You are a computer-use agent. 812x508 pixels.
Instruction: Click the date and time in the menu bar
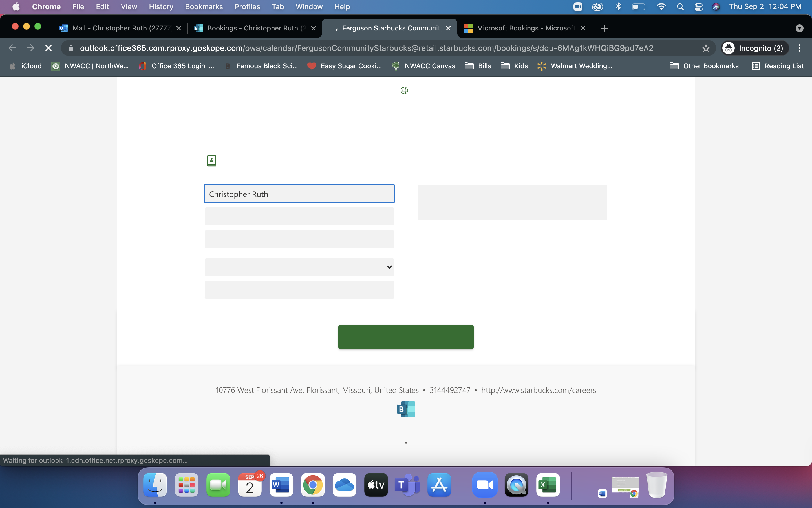click(765, 7)
